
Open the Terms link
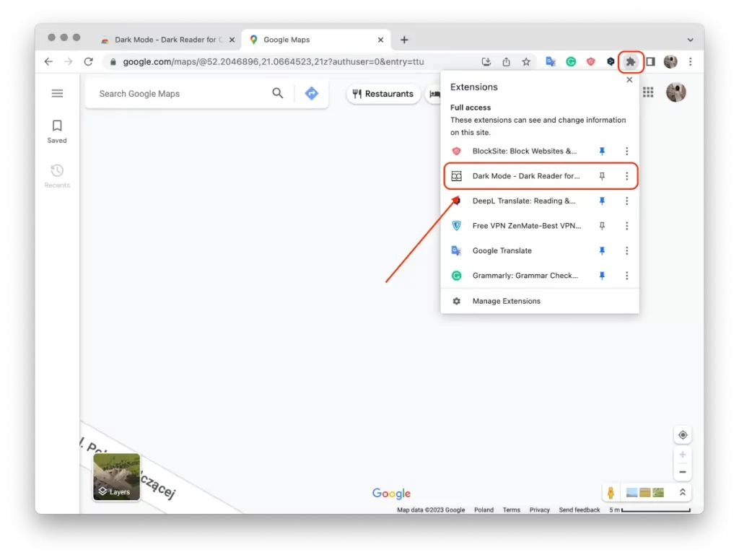coord(512,510)
